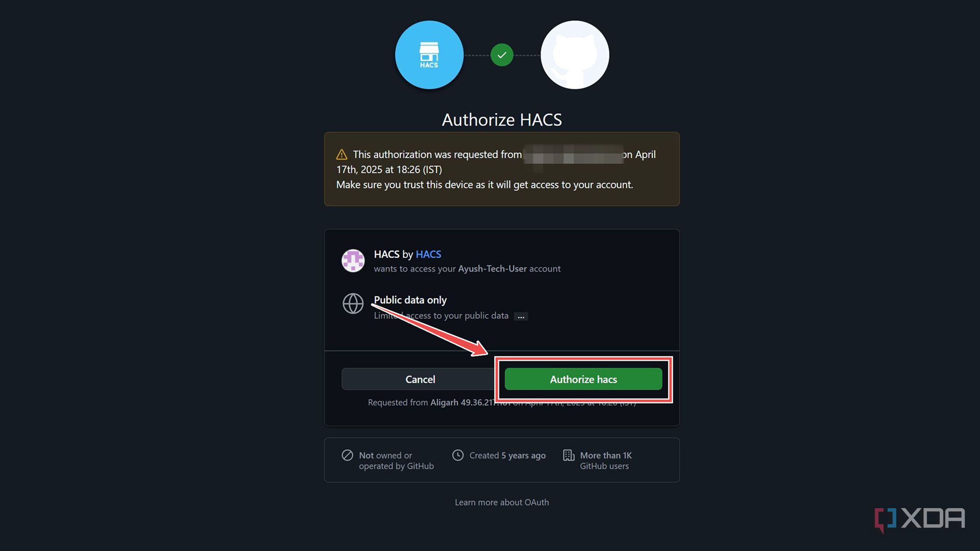Viewport: 980px width, 551px height.
Task: Click the globe icon beside Public data only
Action: (x=353, y=303)
